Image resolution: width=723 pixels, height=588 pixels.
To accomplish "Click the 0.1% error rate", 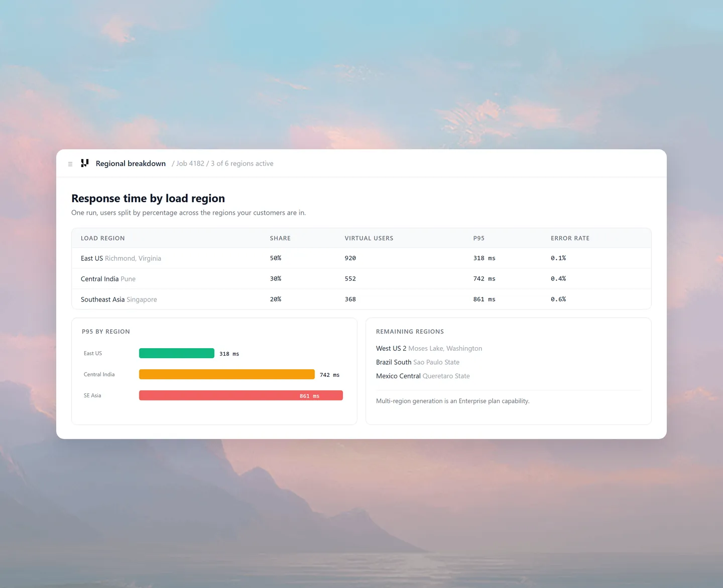I will pyautogui.click(x=558, y=258).
